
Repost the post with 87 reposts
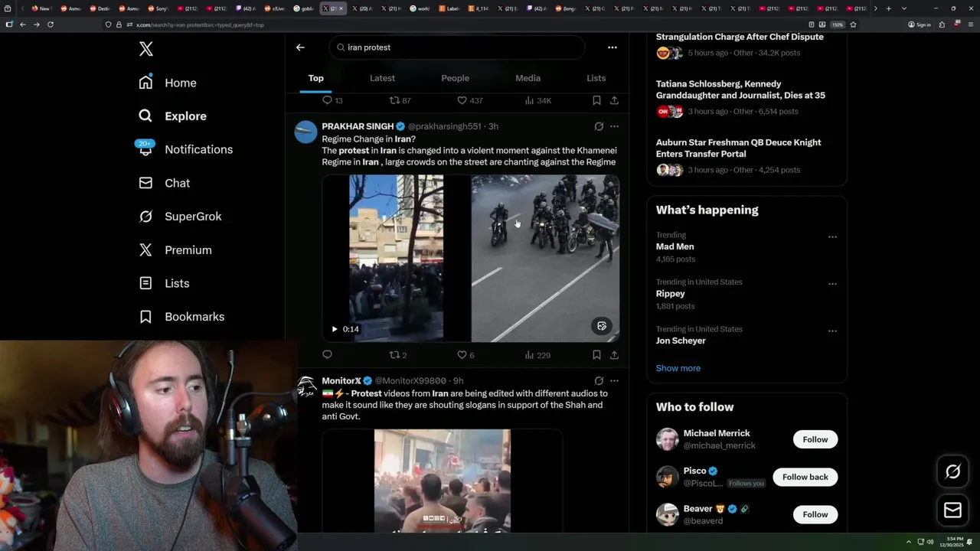(400, 100)
